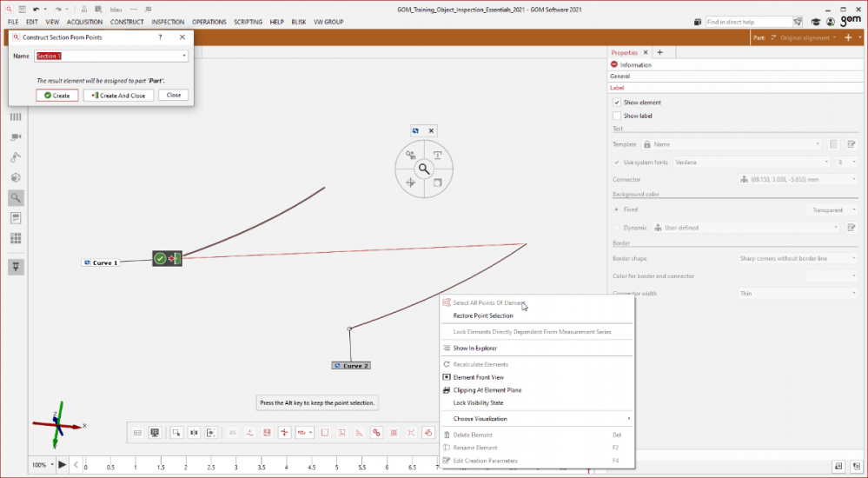Click the 3D cube icon in left sidebar
This screenshot has width=868, height=478.
click(16, 177)
